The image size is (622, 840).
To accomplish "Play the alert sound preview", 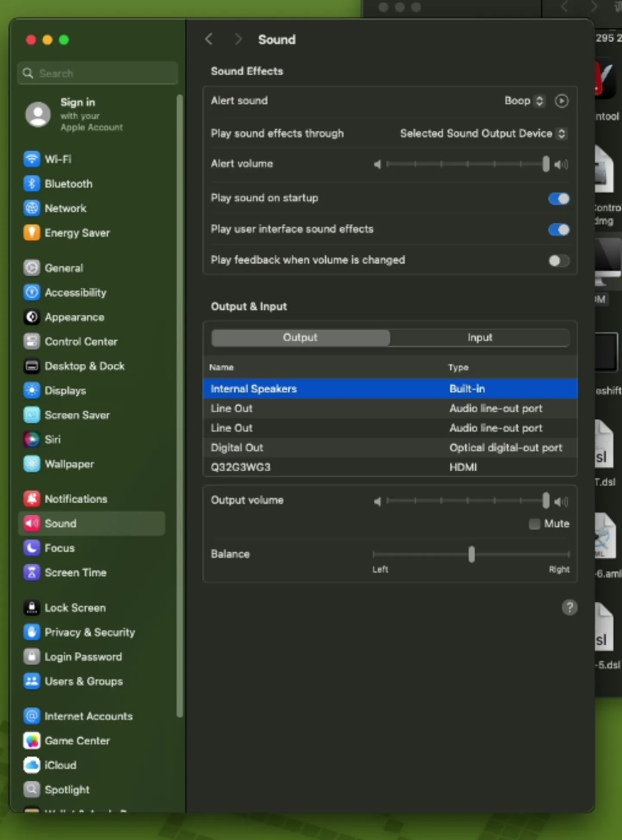I will click(561, 101).
